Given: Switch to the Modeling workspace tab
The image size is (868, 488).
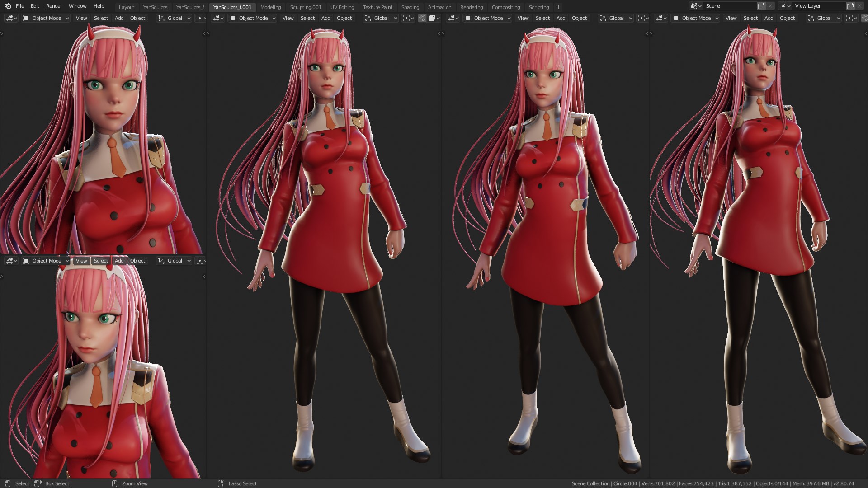Looking at the screenshot, I should [270, 7].
